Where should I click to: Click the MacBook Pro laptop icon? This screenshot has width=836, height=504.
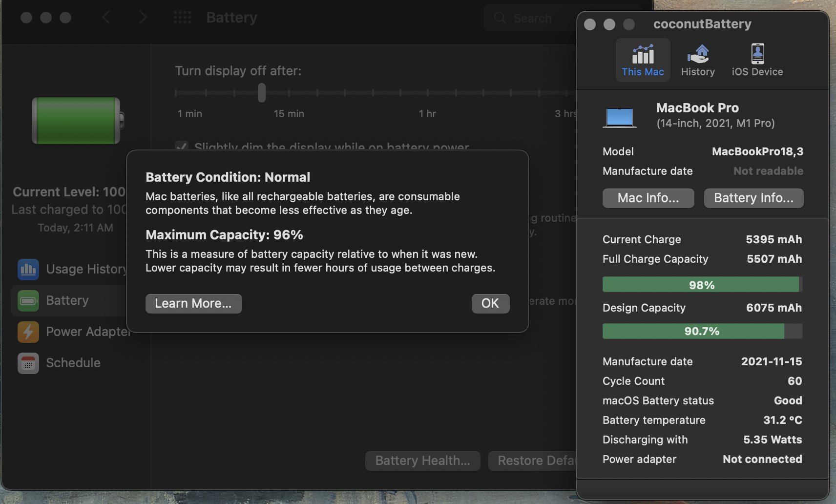coord(620,118)
